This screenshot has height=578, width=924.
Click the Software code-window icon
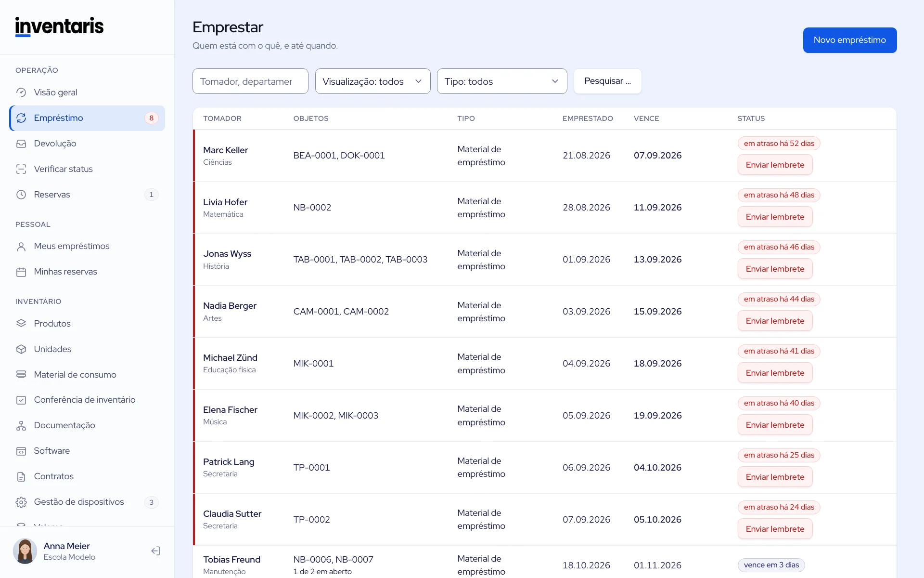tap(21, 451)
